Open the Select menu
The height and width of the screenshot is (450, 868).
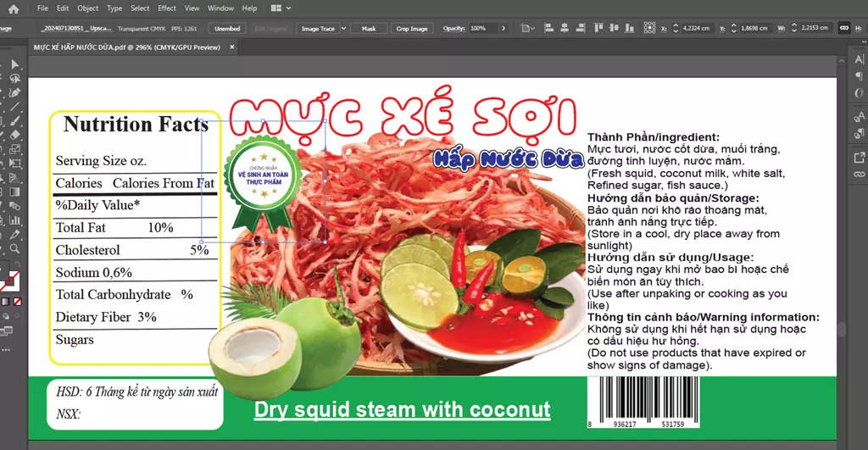click(140, 8)
